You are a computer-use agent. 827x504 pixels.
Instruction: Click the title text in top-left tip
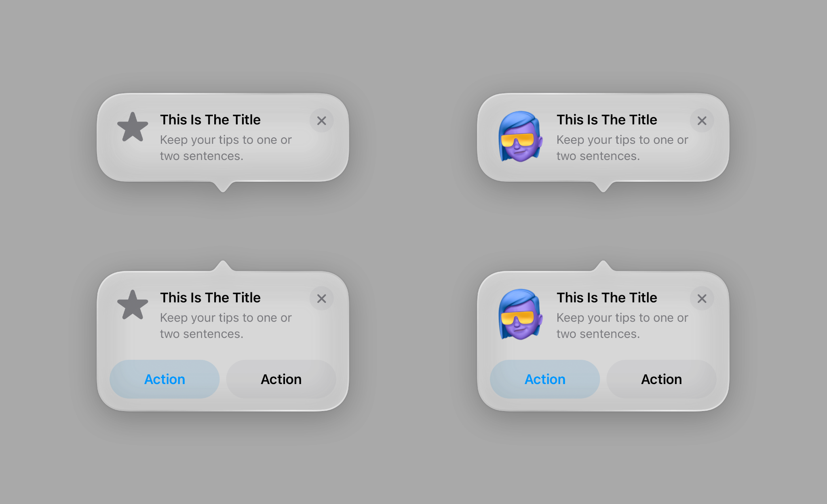point(210,120)
